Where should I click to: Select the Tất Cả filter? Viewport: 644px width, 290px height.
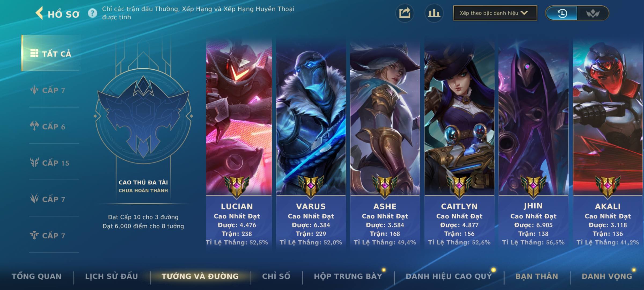point(51,53)
